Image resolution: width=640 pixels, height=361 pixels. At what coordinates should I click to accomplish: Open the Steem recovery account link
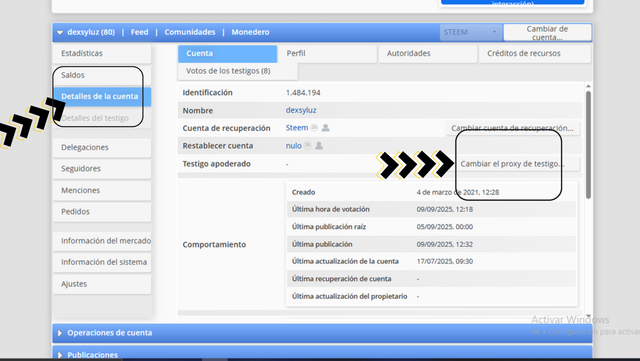pos(297,128)
